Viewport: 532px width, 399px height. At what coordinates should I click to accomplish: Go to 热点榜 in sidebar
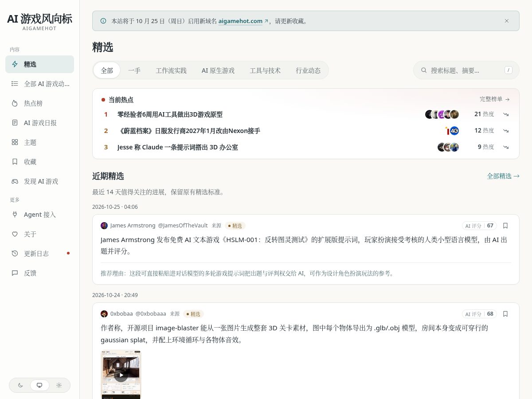[x=39, y=103]
